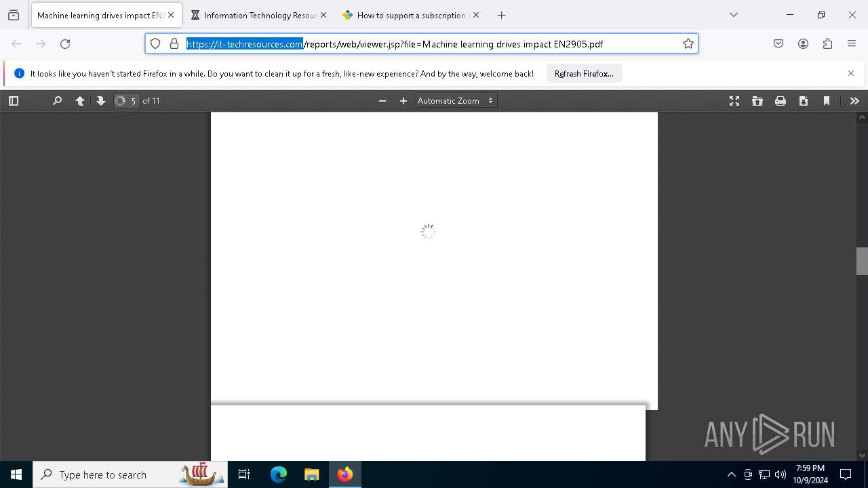
Task: List all tabs with the dropdown arrow
Action: (734, 15)
